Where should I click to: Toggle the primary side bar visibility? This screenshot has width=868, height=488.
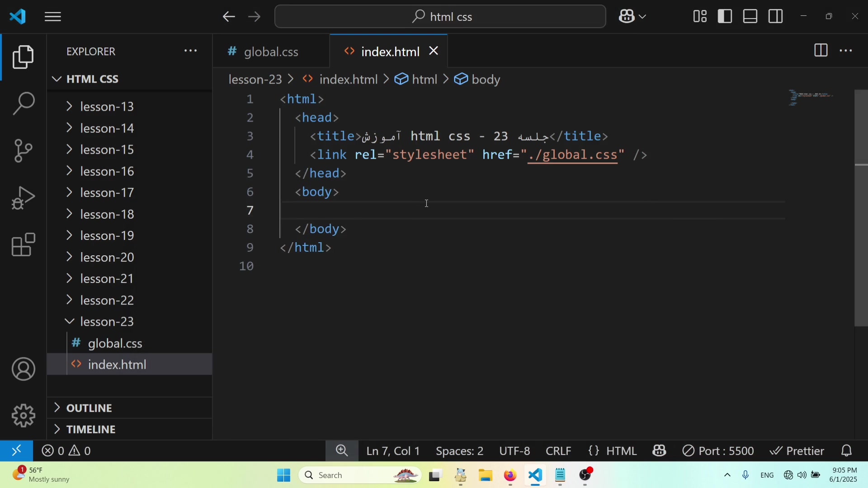click(725, 17)
